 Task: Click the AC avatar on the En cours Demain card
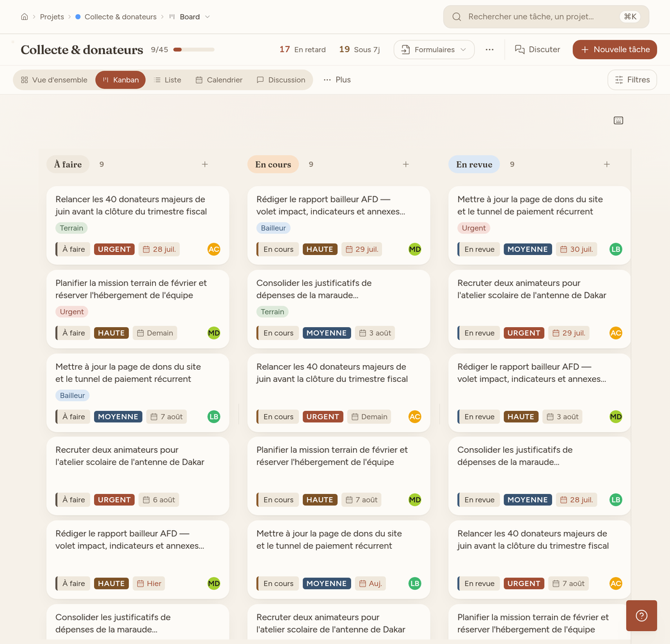[x=414, y=417]
